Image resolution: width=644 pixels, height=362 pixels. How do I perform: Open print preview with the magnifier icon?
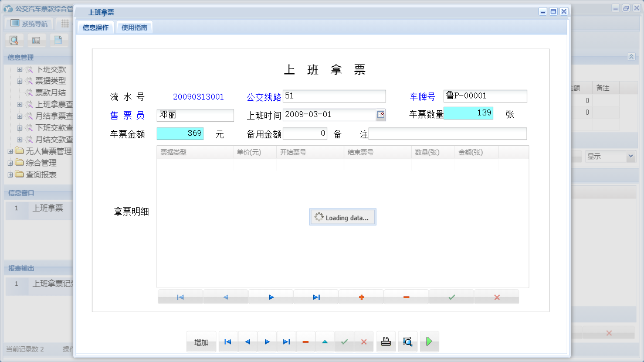408,341
